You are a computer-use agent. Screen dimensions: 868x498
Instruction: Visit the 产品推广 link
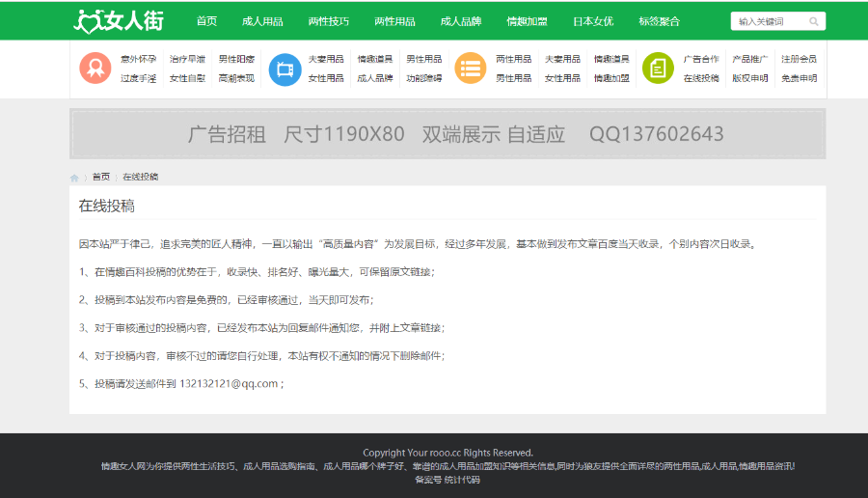tap(749, 59)
